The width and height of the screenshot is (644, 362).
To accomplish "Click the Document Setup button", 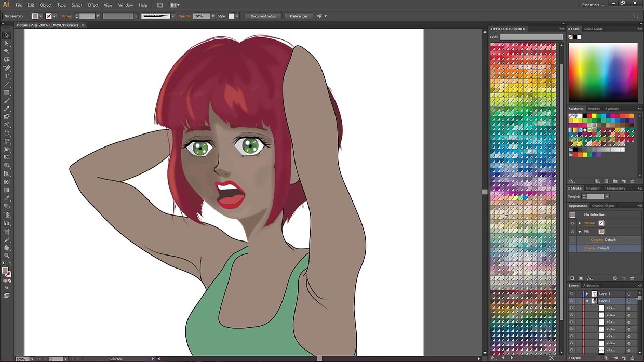I will [263, 16].
